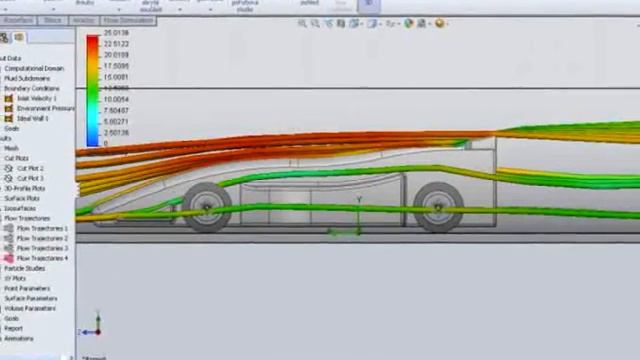Open the Hide/Show Items dropdown arrow
640x360 pixels.
tap(399, 24)
